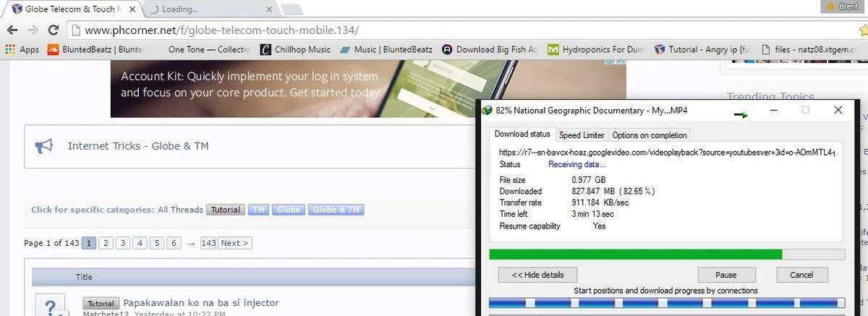This screenshot has height=316, width=868.
Task: Select the Speed Limiter tab
Action: coord(582,135)
